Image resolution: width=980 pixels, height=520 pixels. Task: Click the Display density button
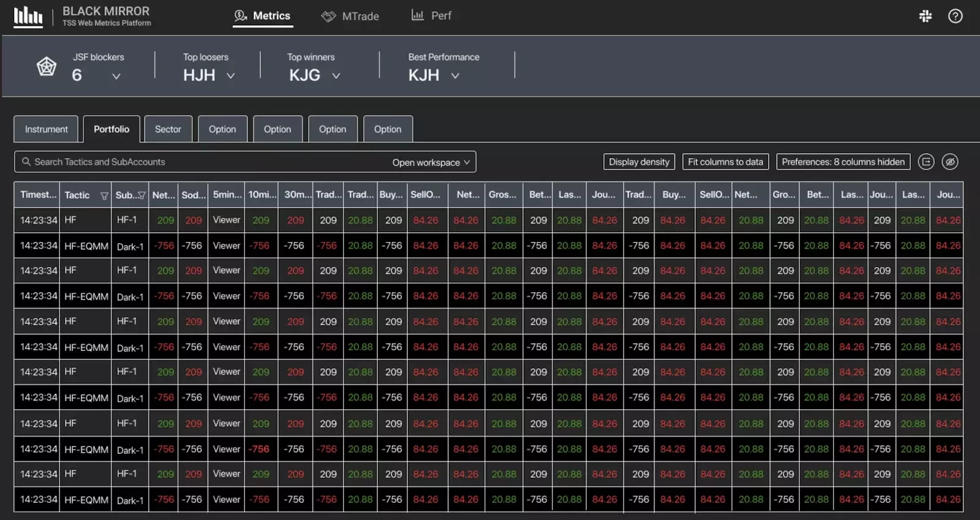click(639, 162)
